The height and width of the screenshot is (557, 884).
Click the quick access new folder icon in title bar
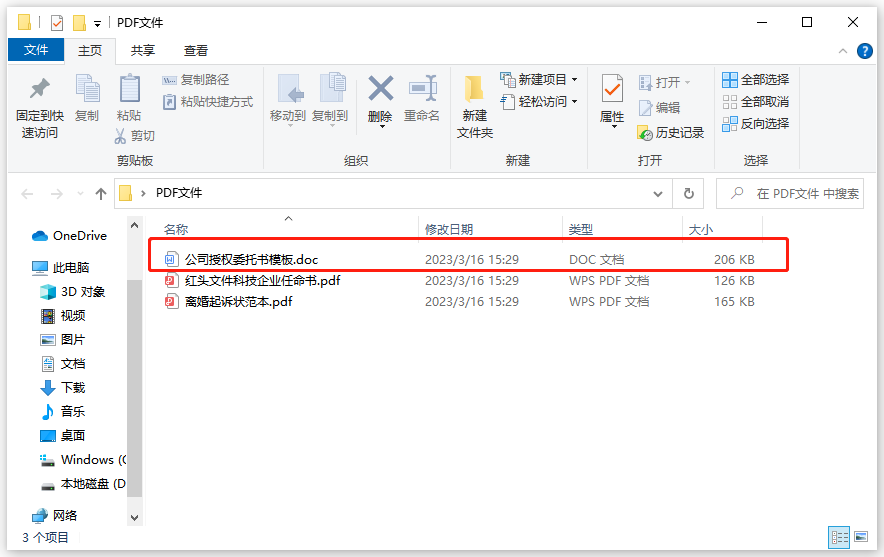[x=80, y=23]
